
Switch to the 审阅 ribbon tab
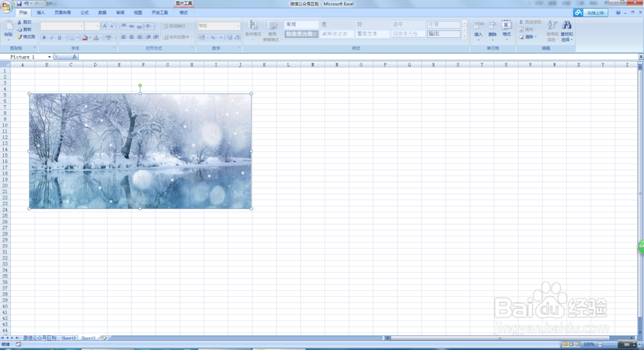(120, 13)
